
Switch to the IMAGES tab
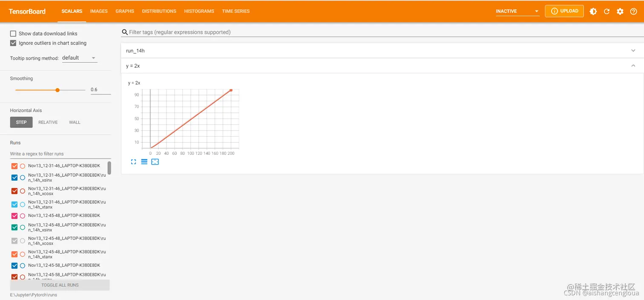tap(99, 11)
